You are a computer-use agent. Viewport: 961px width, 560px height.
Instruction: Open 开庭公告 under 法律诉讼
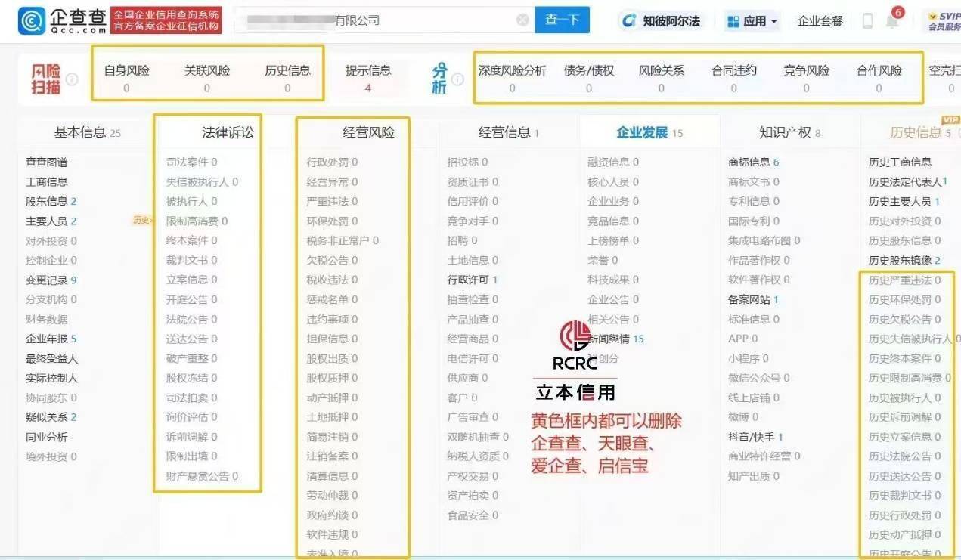pyautogui.click(x=191, y=299)
